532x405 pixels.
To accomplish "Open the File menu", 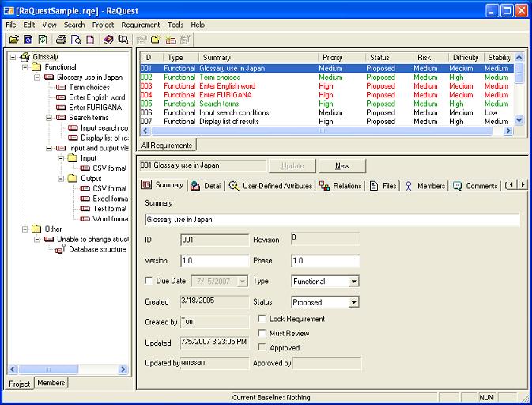I will coord(11,25).
